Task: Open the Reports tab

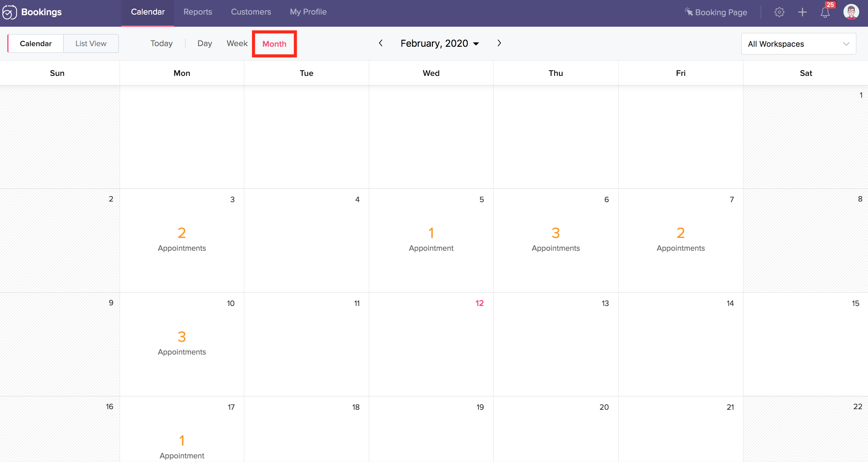Action: pyautogui.click(x=198, y=12)
